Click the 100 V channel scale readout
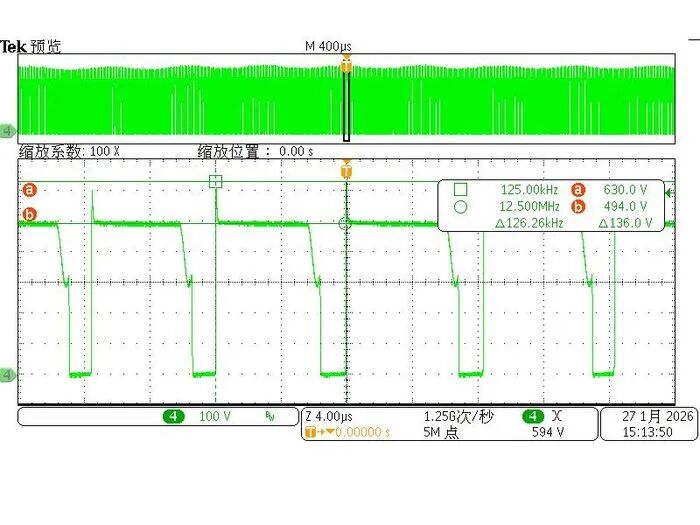 pos(215,417)
